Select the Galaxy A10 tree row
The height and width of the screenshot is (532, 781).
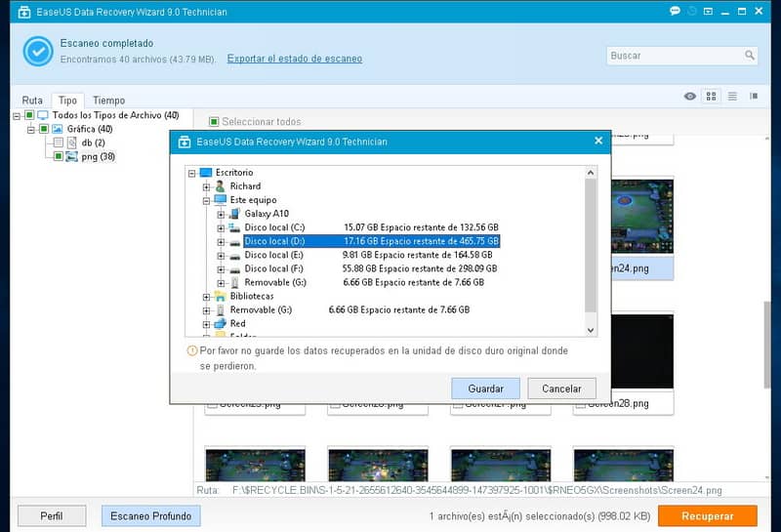[267, 214]
